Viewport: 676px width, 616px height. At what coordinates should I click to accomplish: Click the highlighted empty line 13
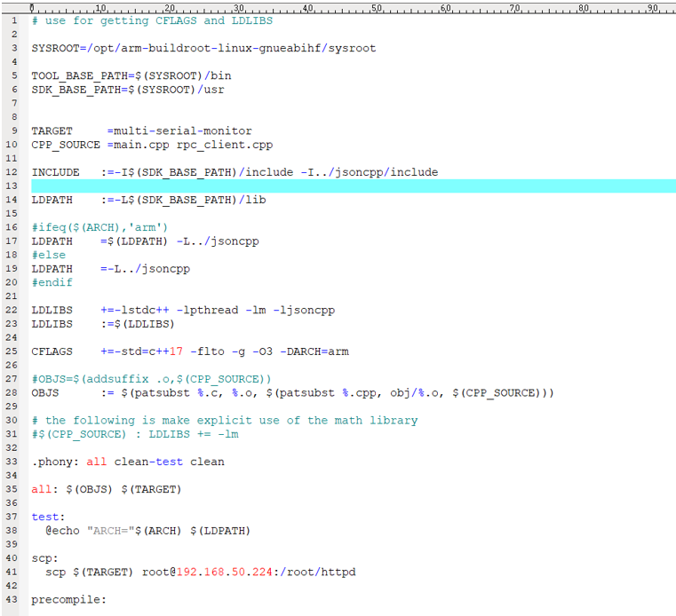click(x=354, y=186)
